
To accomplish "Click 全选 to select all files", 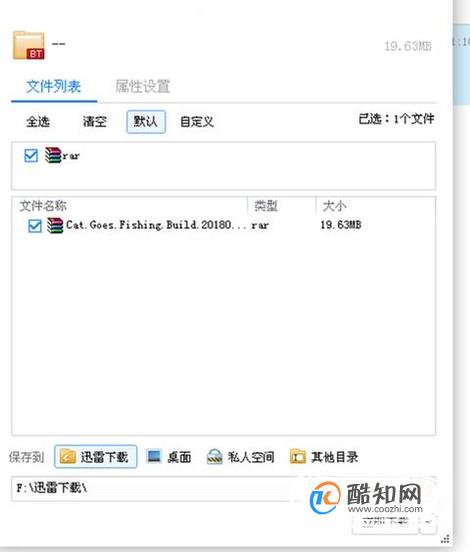I will [x=38, y=122].
